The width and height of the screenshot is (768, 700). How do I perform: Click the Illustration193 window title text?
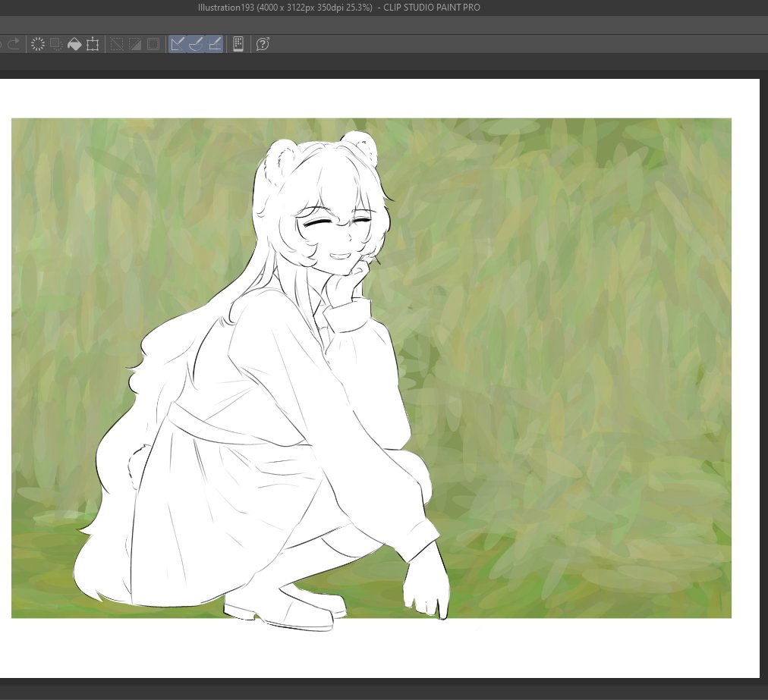[x=339, y=8]
